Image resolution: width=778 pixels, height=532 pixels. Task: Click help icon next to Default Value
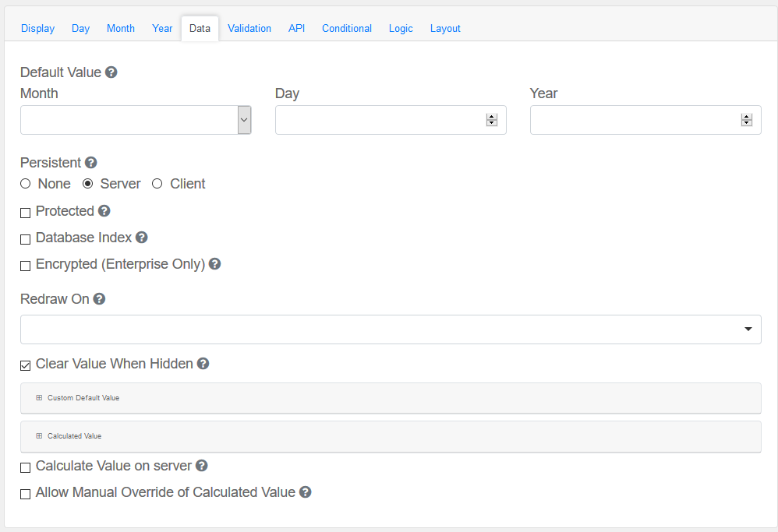point(111,72)
